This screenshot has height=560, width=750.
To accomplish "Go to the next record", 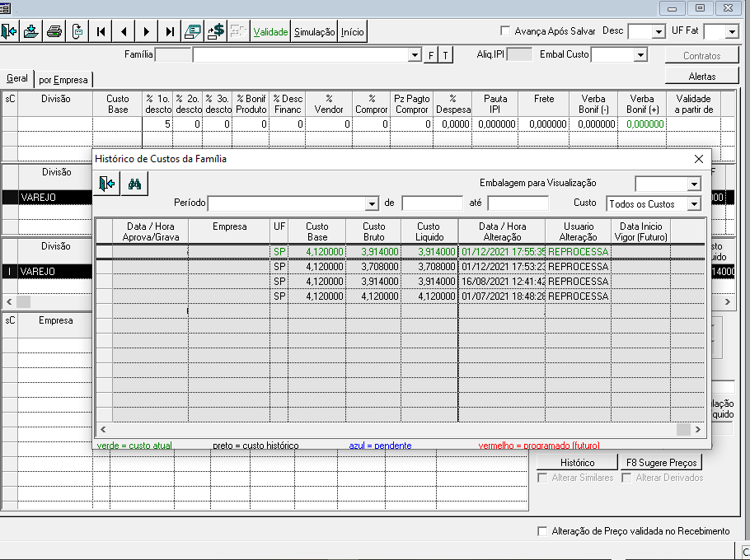I will click(147, 31).
